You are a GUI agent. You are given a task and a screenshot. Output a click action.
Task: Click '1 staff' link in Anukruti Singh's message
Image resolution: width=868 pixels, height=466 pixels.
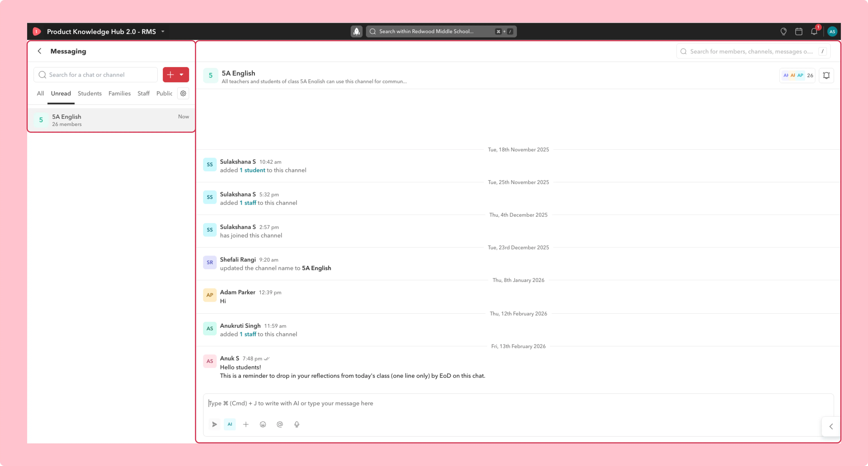click(x=248, y=334)
